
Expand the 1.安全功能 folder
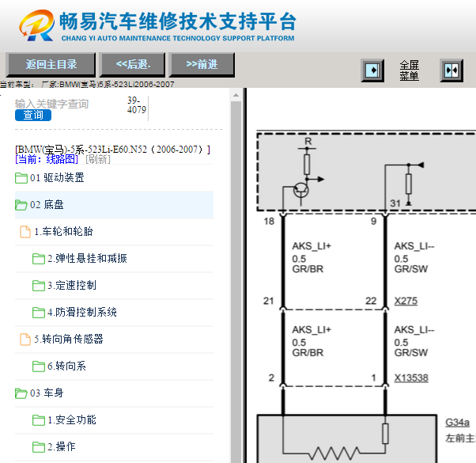pyautogui.click(x=72, y=419)
